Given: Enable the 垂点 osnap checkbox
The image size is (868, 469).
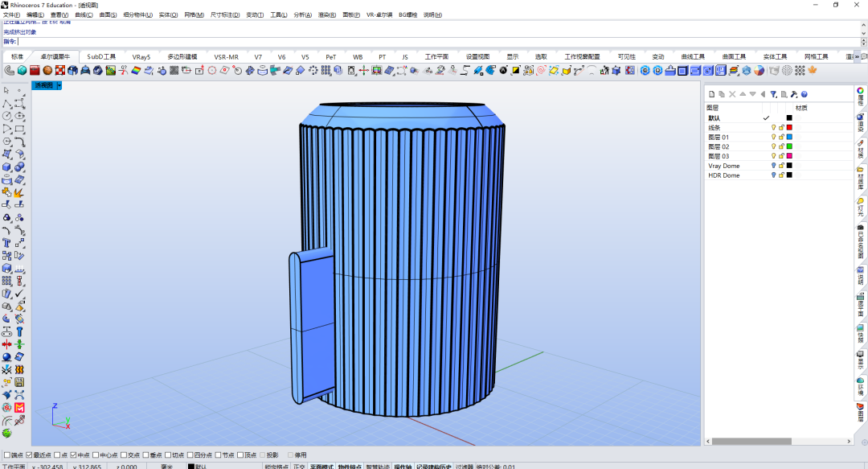Looking at the screenshot, I should [145, 455].
